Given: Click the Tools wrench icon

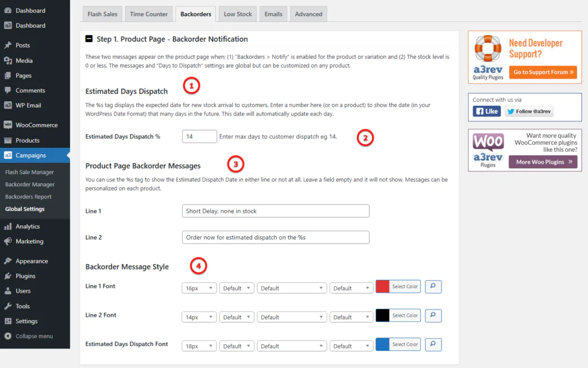Looking at the screenshot, I should 8,306.
